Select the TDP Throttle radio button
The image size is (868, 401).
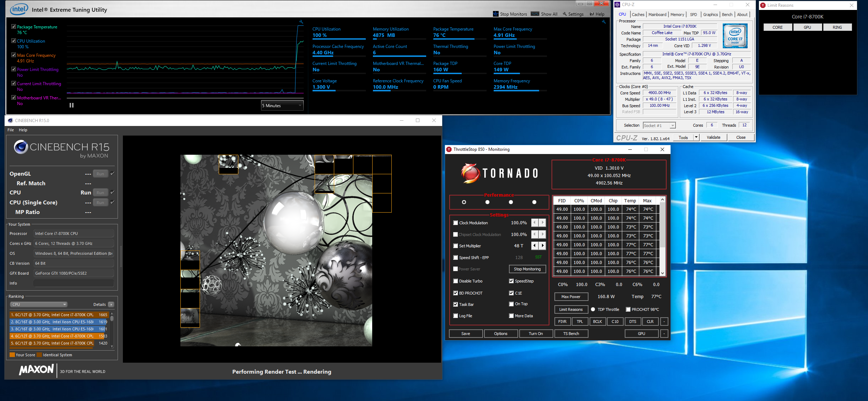coord(593,309)
